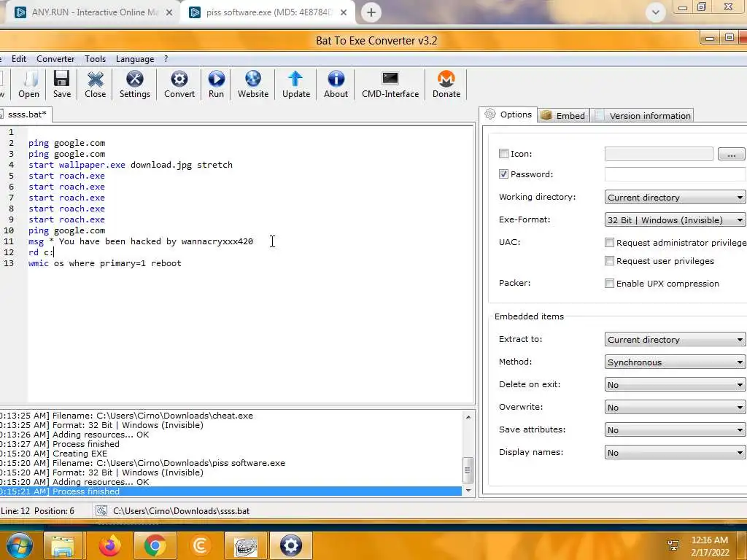Enable the Icon checkbox

(503, 153)
